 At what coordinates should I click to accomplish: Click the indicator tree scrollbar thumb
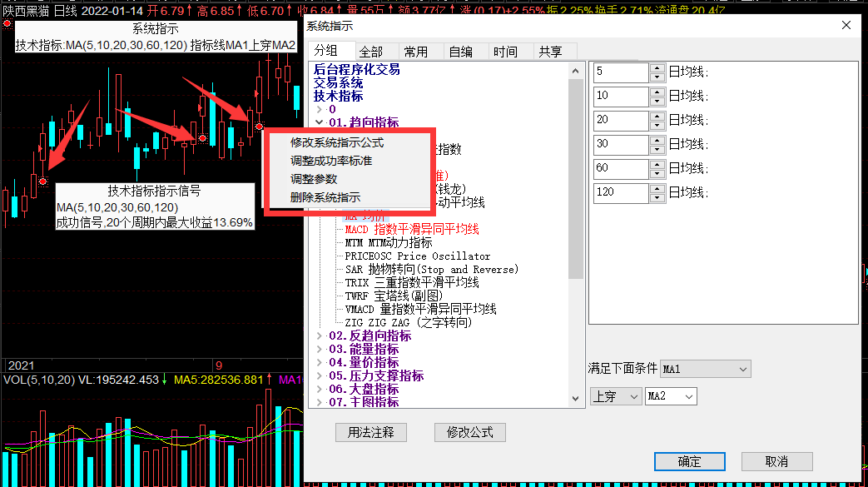(x=575, y=178)
